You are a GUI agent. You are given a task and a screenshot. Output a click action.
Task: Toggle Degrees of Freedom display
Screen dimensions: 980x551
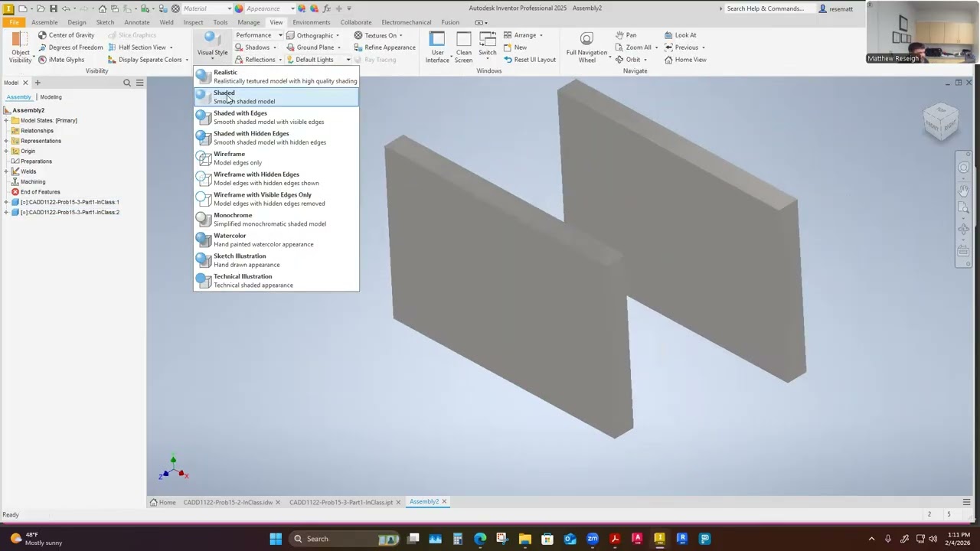point(70,47)
